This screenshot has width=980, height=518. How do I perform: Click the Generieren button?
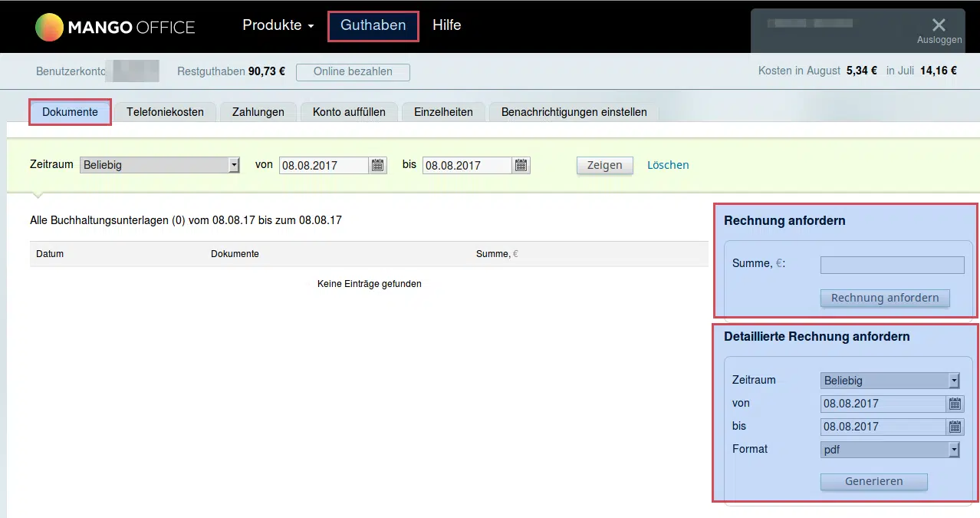click(874, 481)
